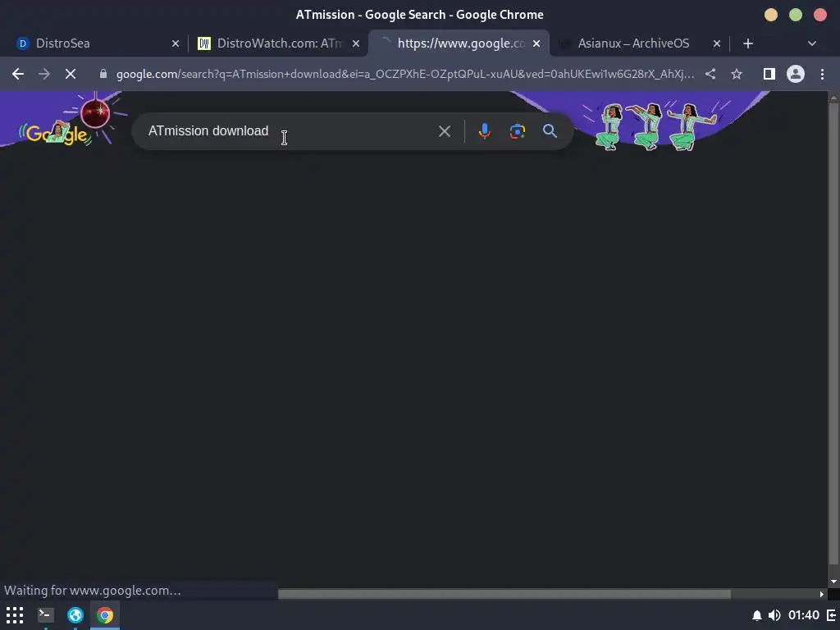Open the Chrome profile avatar menu

click(x=796, y=74)
